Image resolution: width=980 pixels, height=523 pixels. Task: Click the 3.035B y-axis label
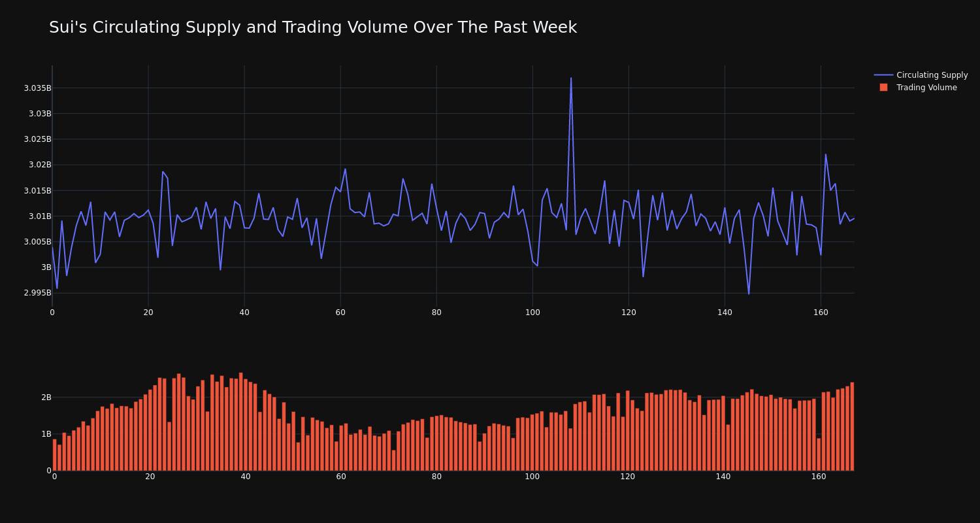[37, 88]
